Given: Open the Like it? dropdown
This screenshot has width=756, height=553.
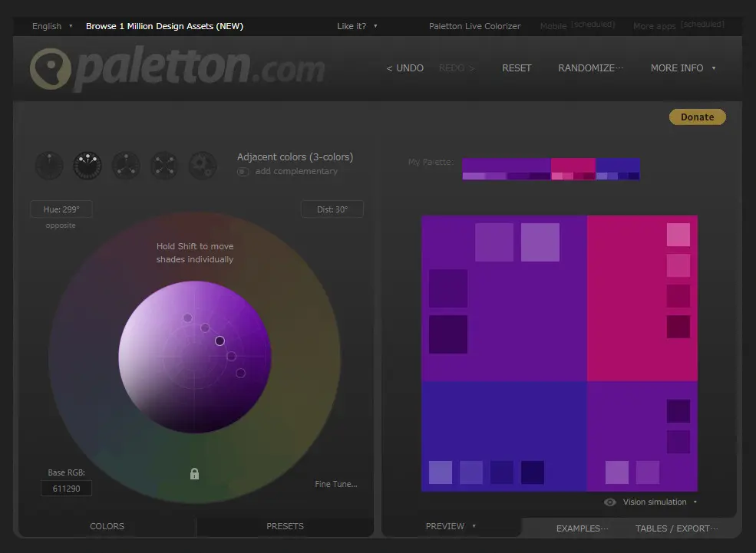Looking at the screenshot, I should (x=357, y=26).
